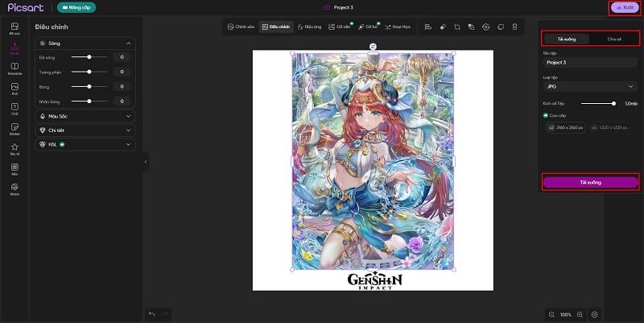The width and height of the screenshot is (644, 323).
Task: Click the Picsart logo
Action: click(x=26, y=7)
